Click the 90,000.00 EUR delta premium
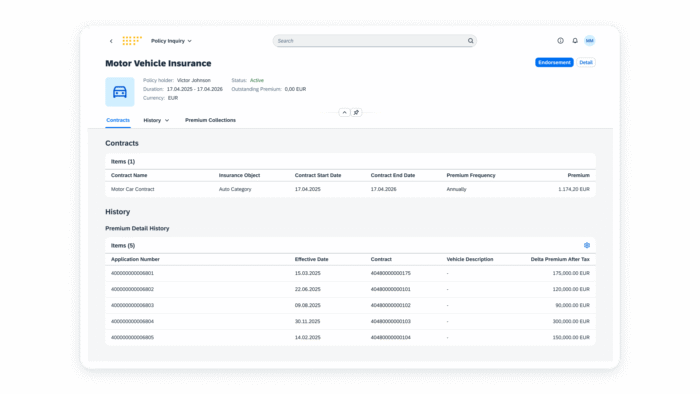700x394 pixels. [x=572, y=305]
